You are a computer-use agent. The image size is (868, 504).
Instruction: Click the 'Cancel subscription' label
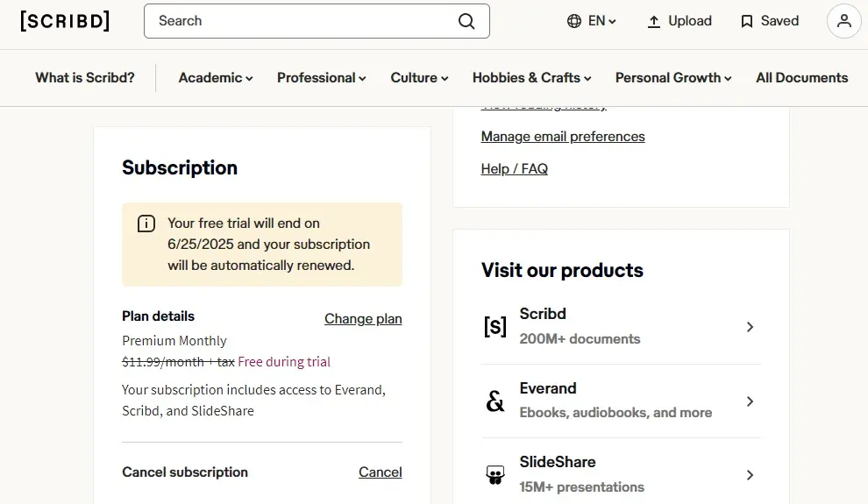click(x=185, y=472)
